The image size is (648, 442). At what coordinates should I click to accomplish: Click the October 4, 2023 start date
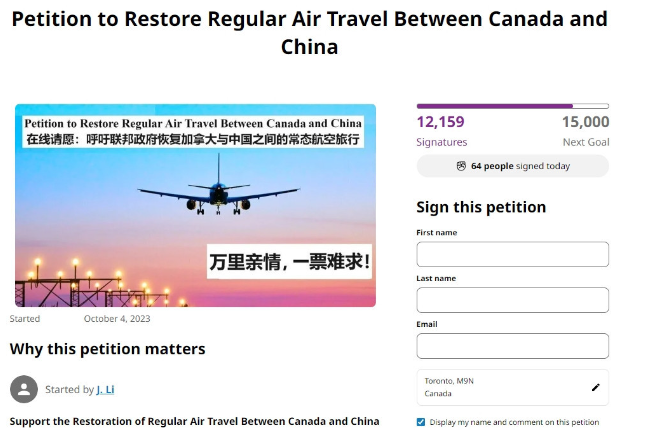(117, 318)
